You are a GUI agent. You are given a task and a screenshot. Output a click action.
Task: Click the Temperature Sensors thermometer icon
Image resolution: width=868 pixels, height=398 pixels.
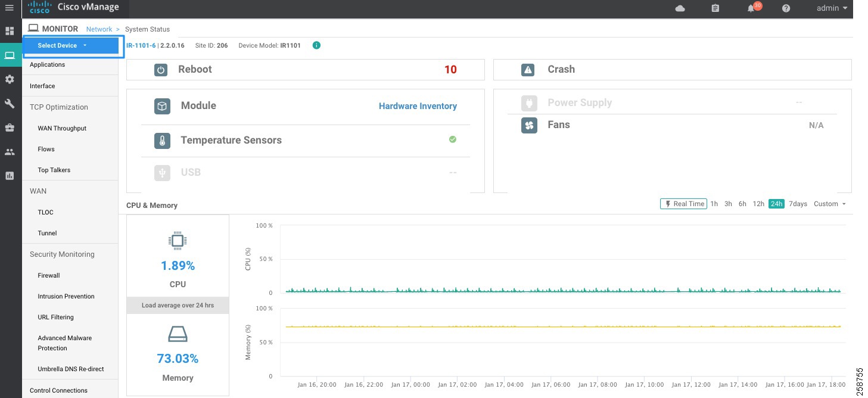[162, 141]
